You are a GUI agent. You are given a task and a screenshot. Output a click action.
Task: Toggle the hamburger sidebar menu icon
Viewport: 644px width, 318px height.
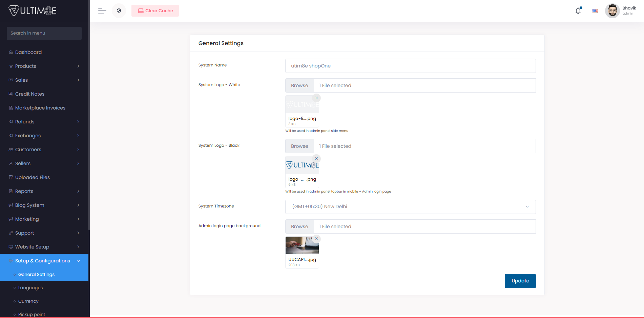pos(102,11)
